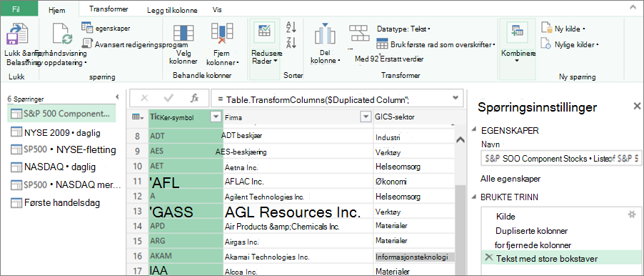Open egenskaper in the ribbon
Screen dimensions: 644x276
[x=106, y=28]
